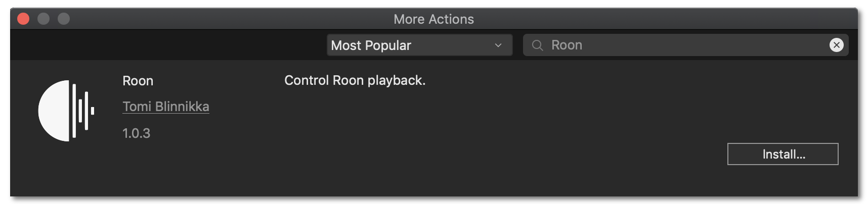
Task: Place cursor after the typed Roon query
Action: [583, 45]
